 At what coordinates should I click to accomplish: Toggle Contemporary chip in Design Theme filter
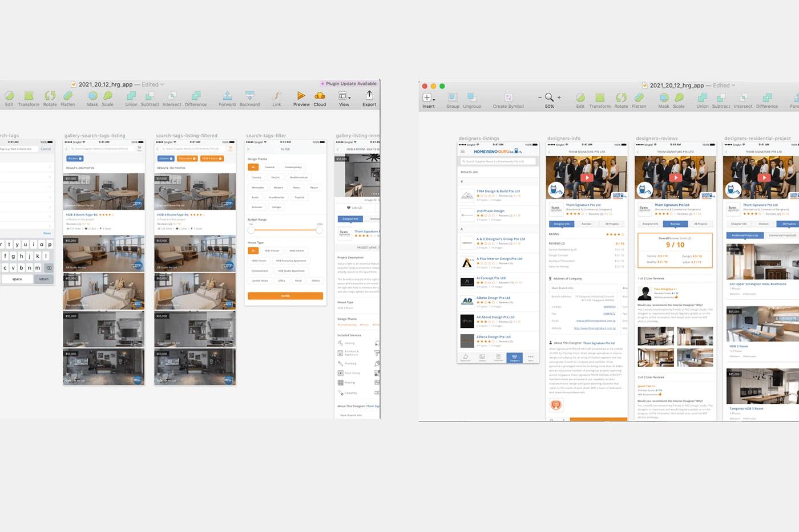pos(293,167)
